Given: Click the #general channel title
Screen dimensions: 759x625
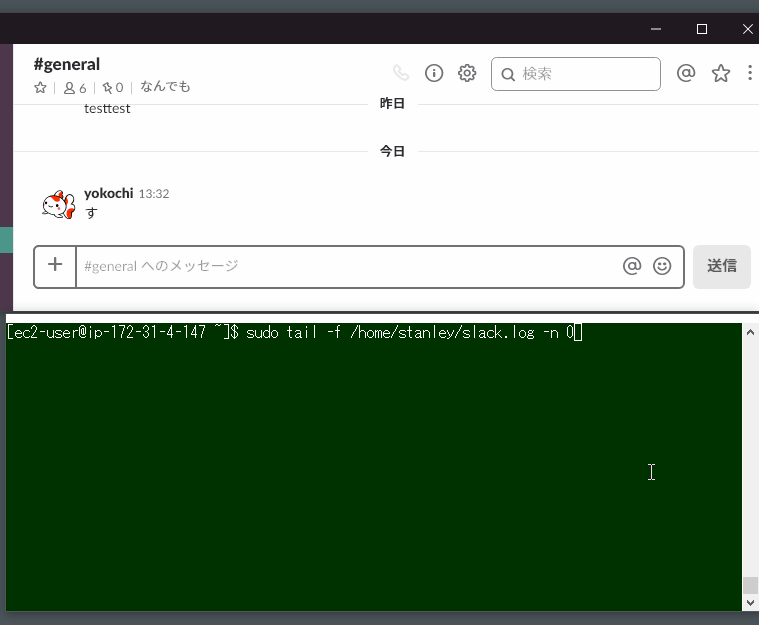Looking at the screenshot, I should click(67, 64).
